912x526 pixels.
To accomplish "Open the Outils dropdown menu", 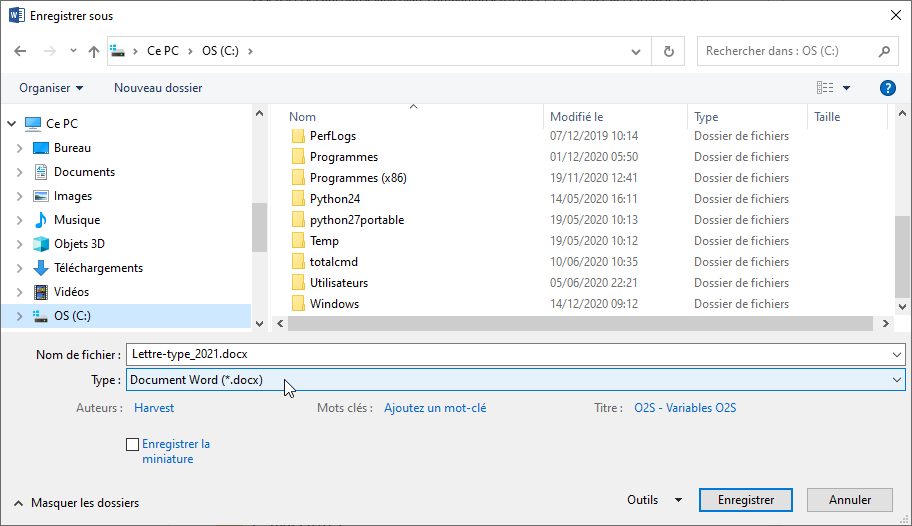I will (654, 500).
